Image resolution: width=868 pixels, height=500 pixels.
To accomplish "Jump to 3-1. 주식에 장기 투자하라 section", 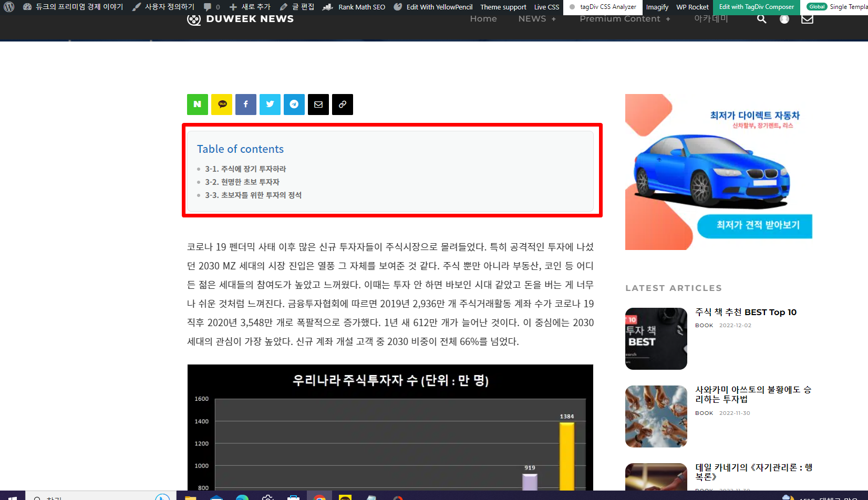I will (x=245, y=169).
